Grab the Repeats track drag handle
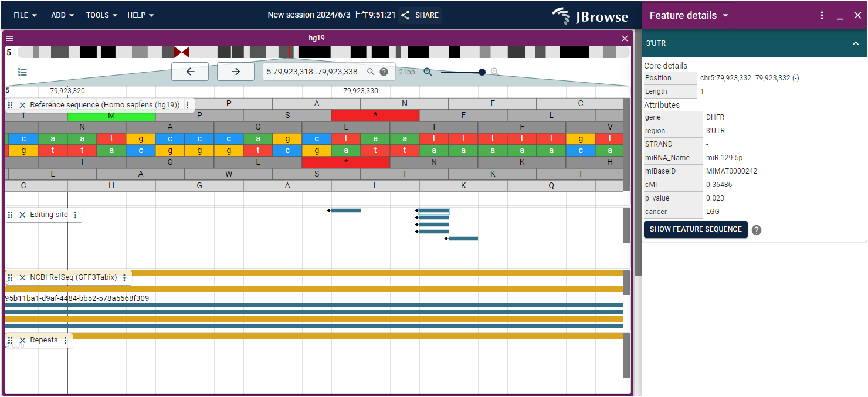The width and height of the screenshot is (868, 397). click(11, 341)
